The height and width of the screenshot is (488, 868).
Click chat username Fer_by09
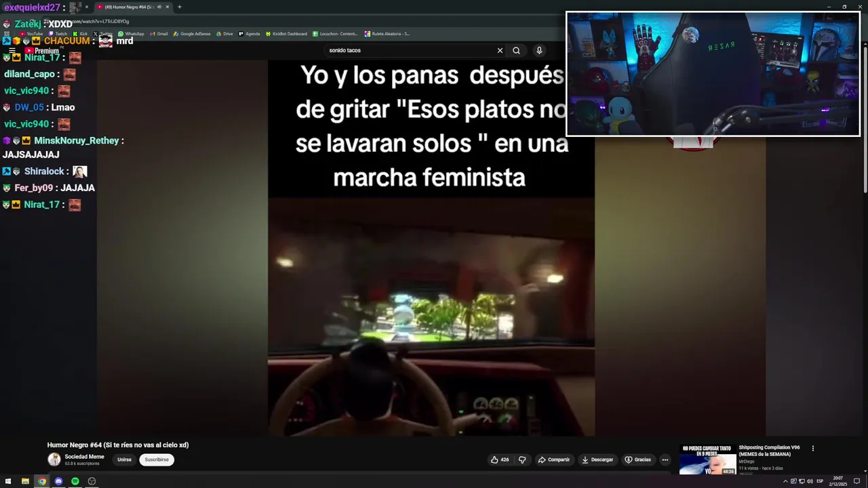[34, 188]
